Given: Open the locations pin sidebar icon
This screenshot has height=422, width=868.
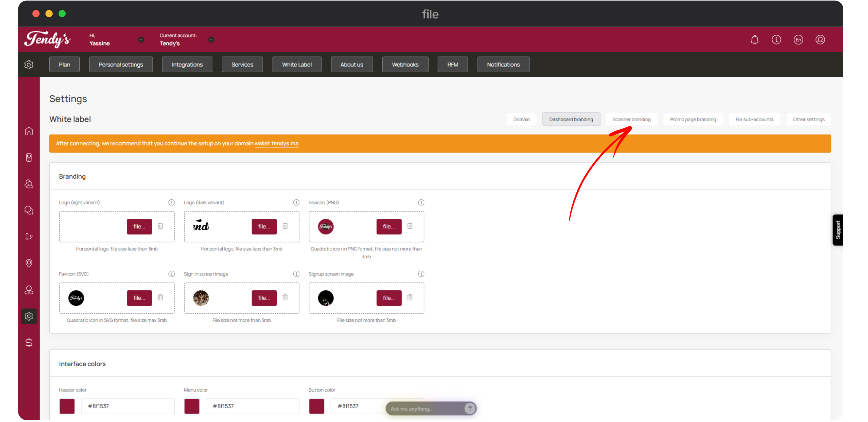Looking at the screenshot, I should [x=29, y=263].
